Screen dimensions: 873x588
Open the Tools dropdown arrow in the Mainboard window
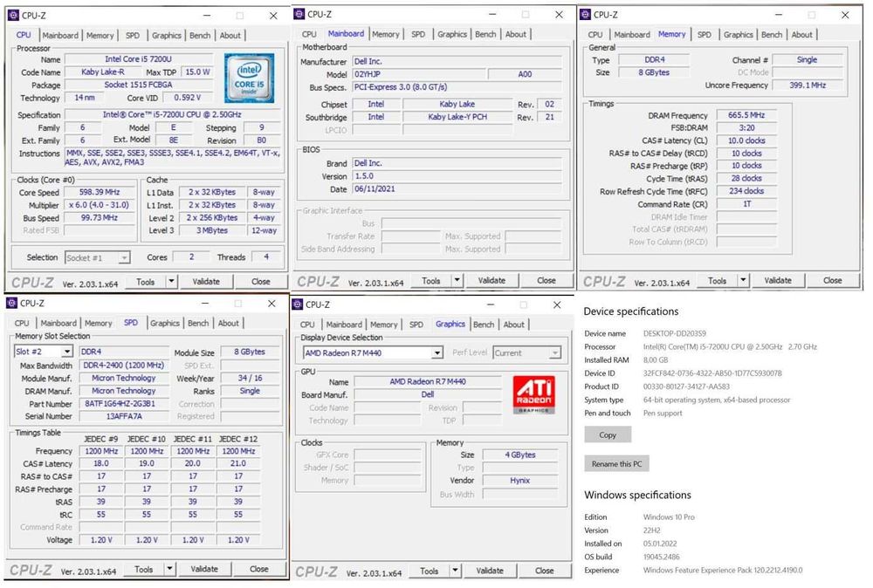click(x=457, y=280)
